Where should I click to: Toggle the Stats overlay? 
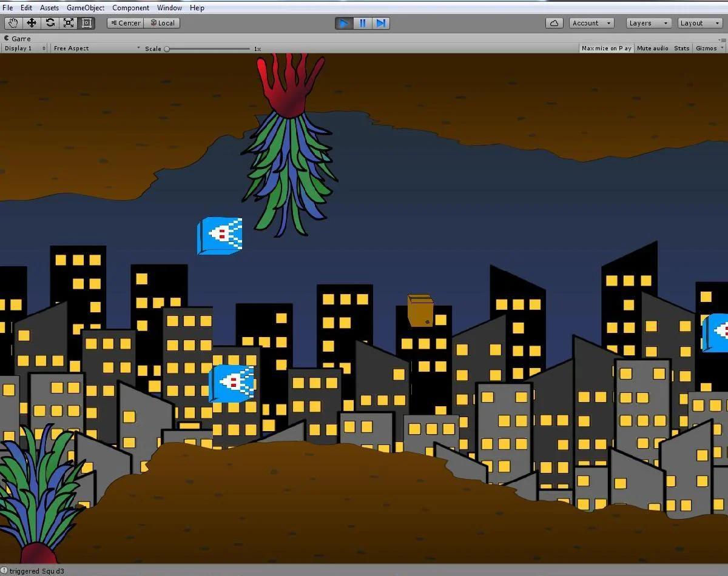[x=682, y=48]
